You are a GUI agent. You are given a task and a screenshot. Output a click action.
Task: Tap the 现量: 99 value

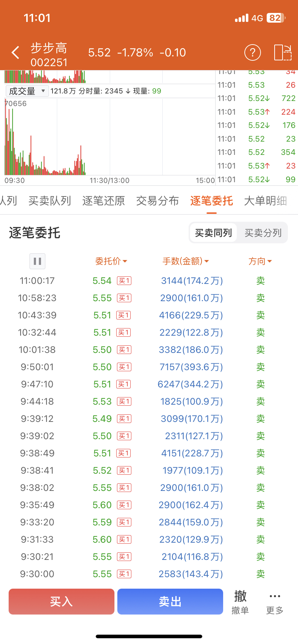click(147, 91)
